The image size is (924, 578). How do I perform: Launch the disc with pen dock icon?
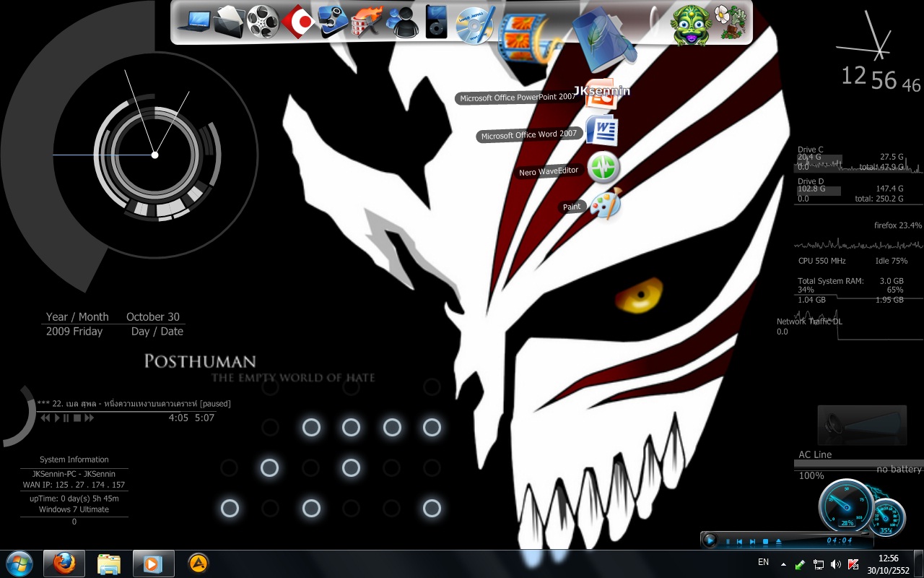click(x=475, y=25)
